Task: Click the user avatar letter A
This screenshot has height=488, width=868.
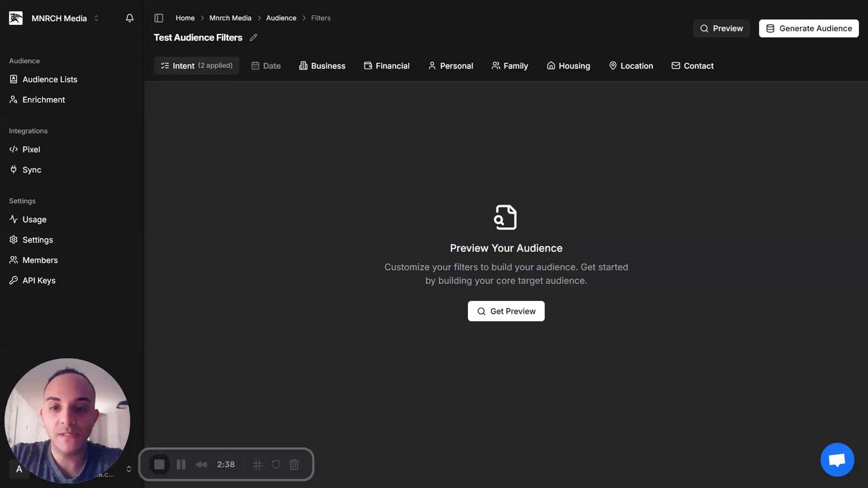Action: click(19, 469)
